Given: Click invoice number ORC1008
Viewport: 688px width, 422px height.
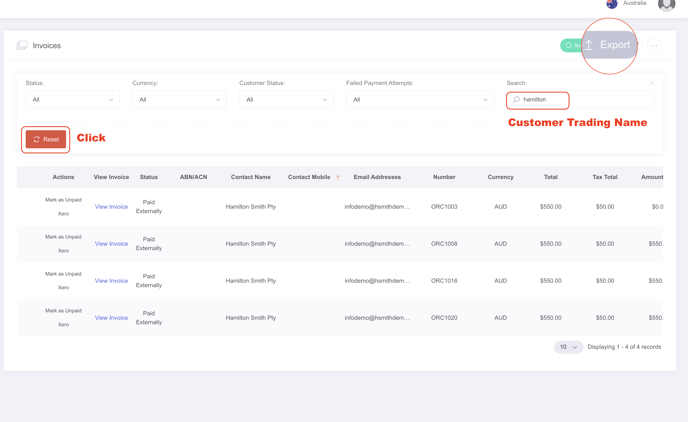Looking at the screenshot, I should [x=444, y=244].
